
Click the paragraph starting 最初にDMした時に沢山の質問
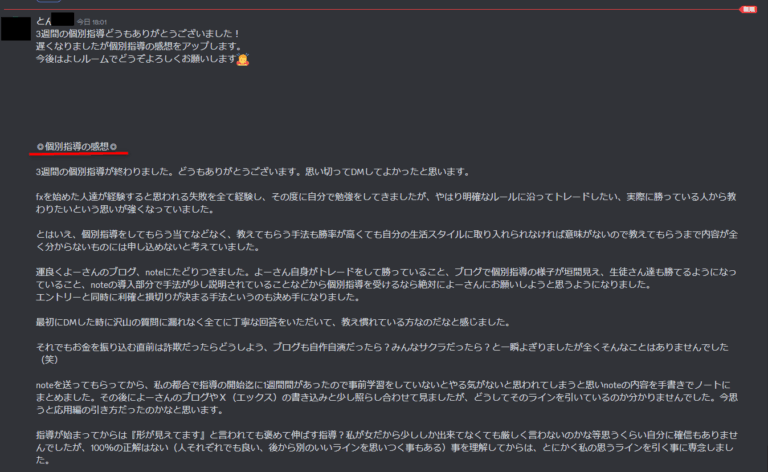tap(274, 322)
